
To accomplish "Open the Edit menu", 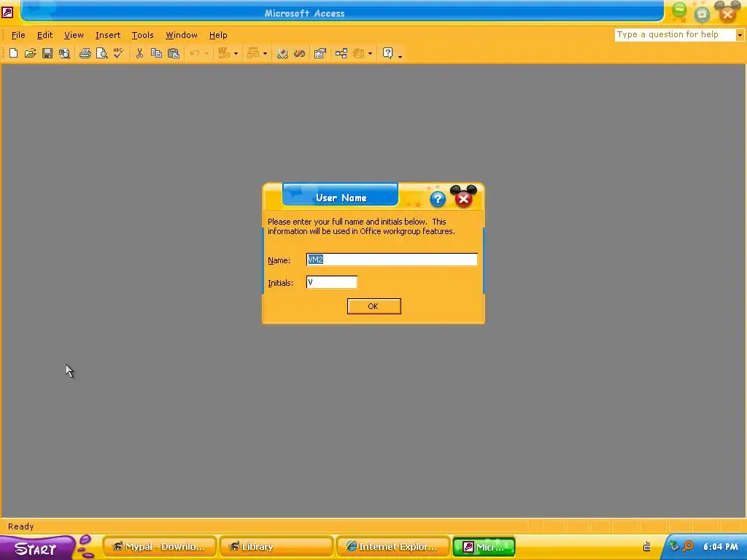I will pos(44,35).
